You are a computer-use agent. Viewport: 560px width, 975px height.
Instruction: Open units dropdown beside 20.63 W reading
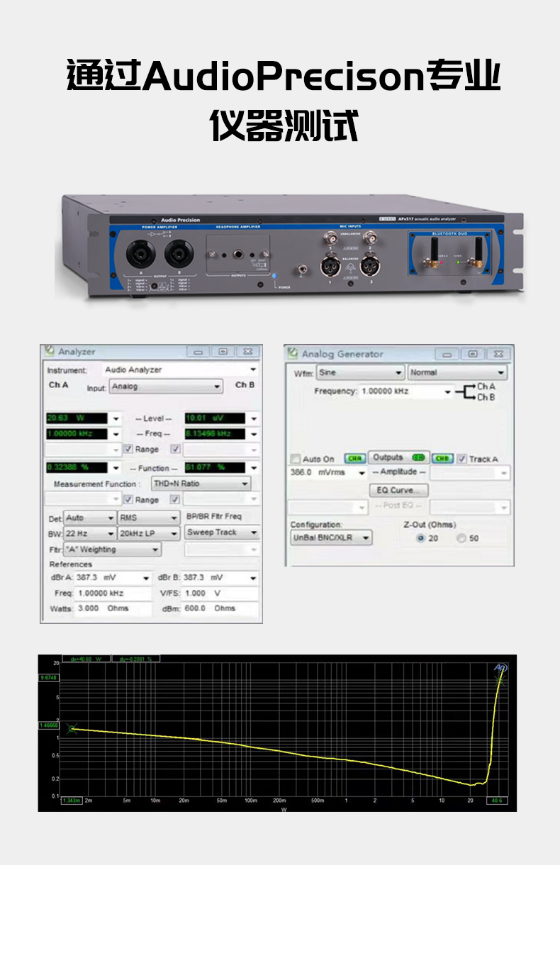point(116,418)
